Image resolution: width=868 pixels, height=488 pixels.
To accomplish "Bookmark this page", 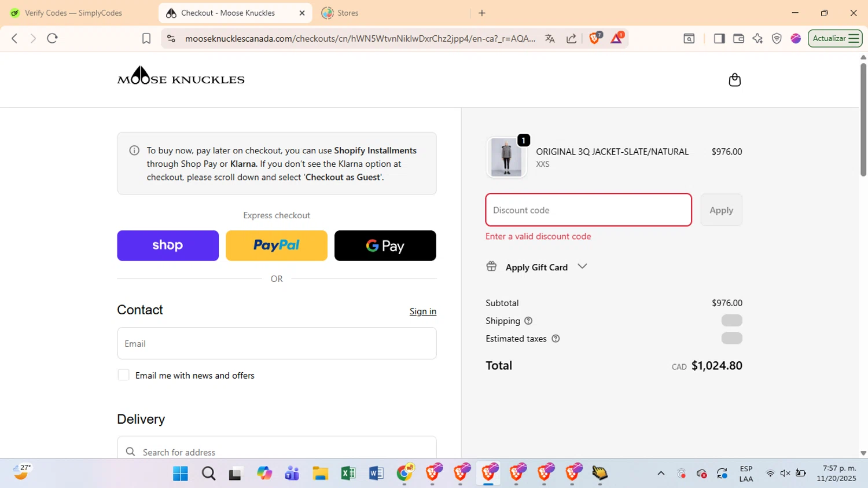I will (x=146, y=38).
